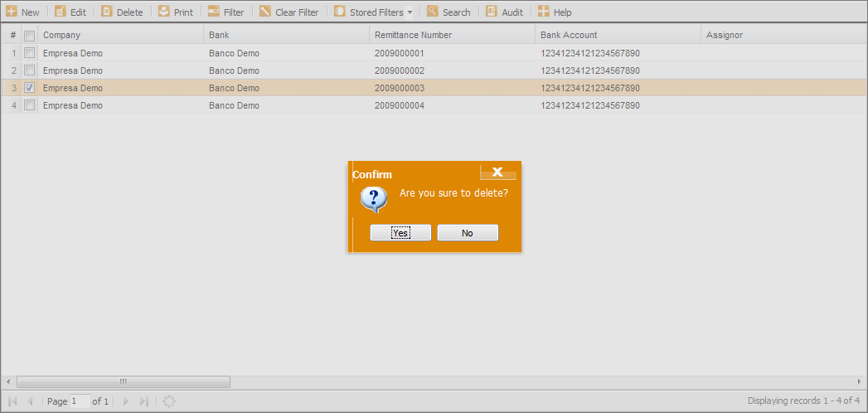The height and width of the screenshot is (413, 868).
Task: Click the Edit toolbar icon
Action: coord(61,12)
